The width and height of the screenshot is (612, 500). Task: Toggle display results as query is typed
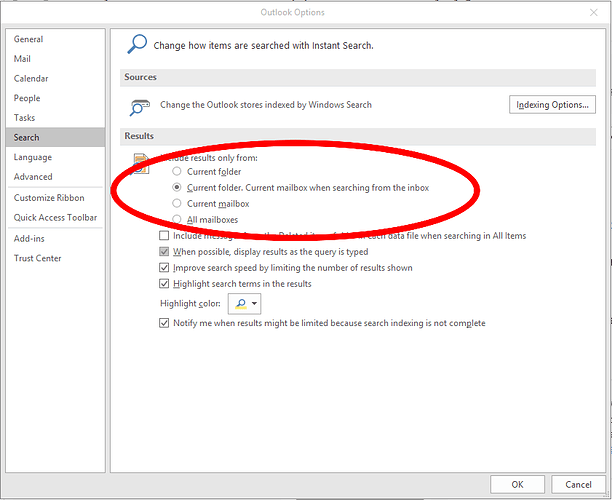pos(164,251)
